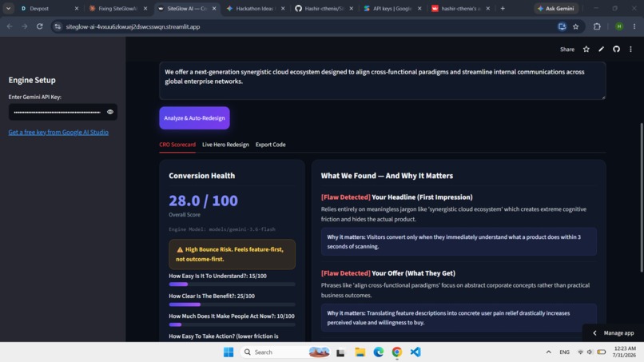
Task: Open the Windows Start menu
Action: pos(229,352)
